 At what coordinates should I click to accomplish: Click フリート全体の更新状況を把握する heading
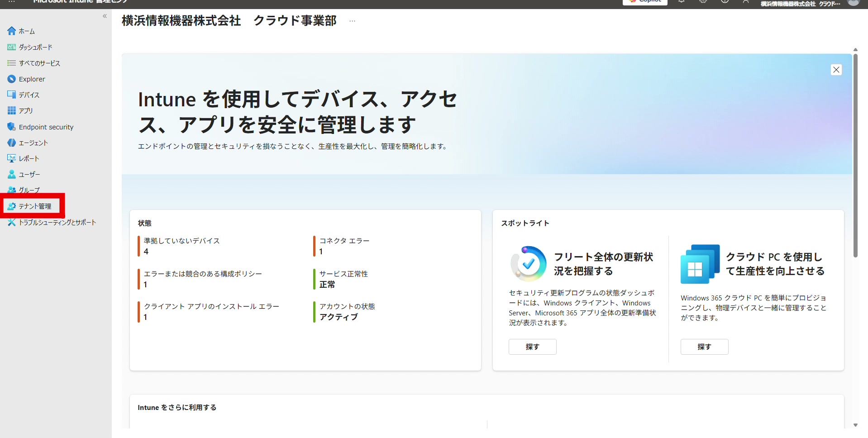coord(604,264)
